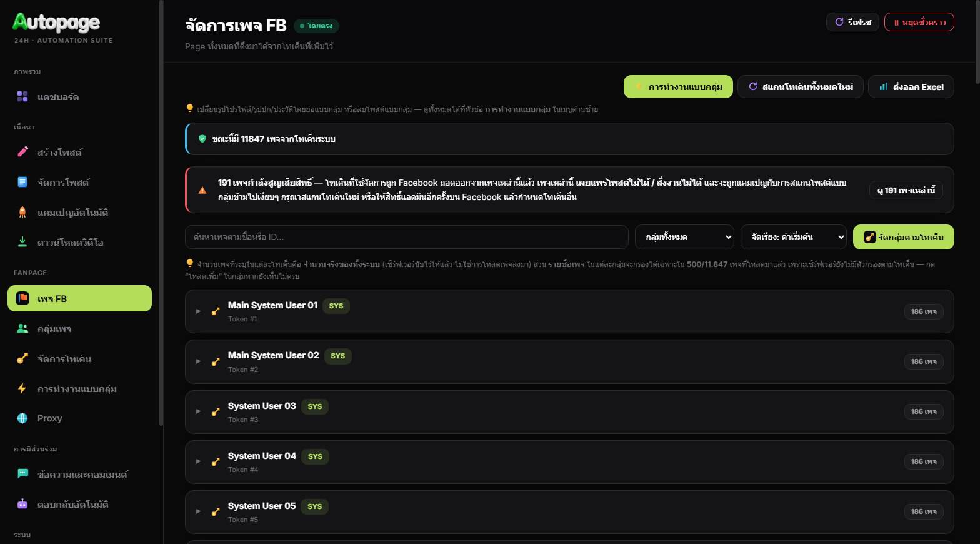Click the green shield icon in page count banner

point(202,139)
